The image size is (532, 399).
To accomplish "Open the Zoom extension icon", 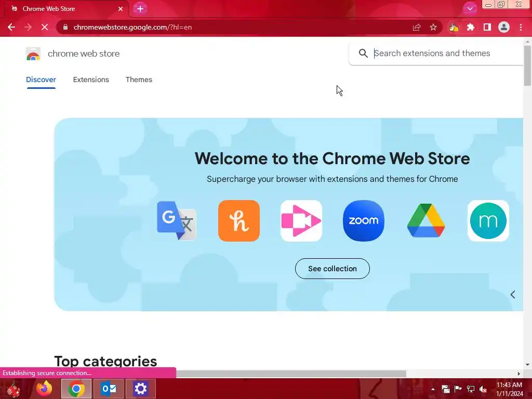I will [x=364, y=220].
